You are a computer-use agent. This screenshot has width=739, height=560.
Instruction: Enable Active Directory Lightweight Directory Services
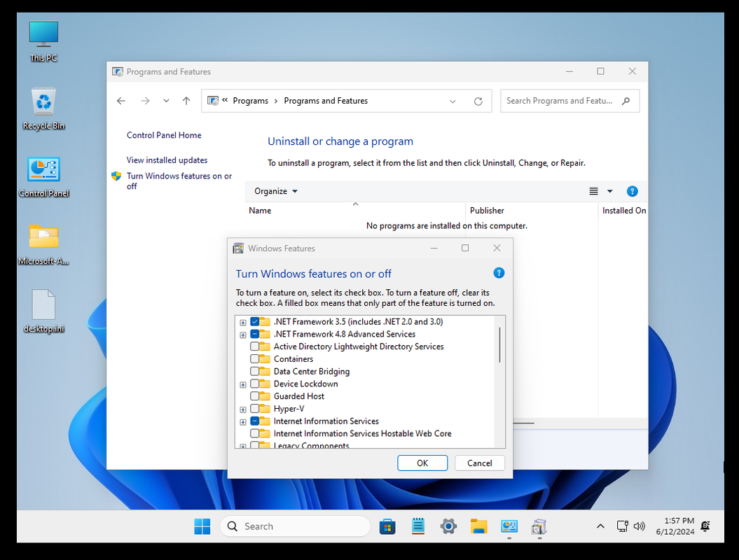[254, 346]
